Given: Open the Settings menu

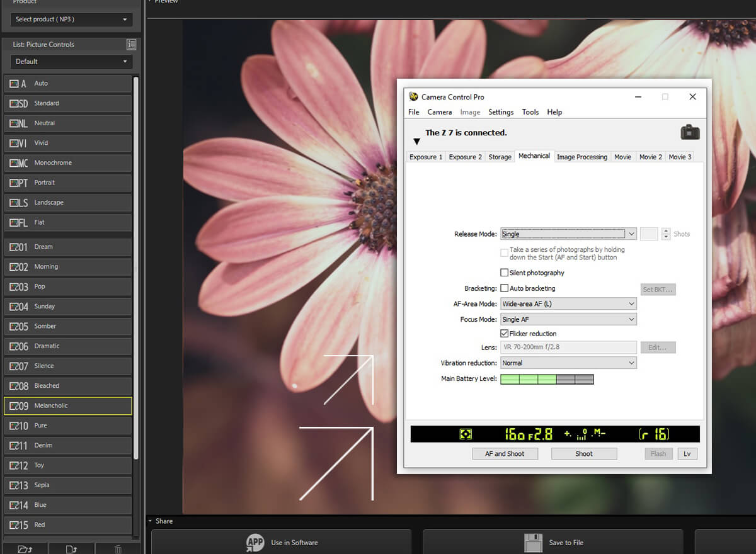Looking at the screenshot, I should click(501, 112).
